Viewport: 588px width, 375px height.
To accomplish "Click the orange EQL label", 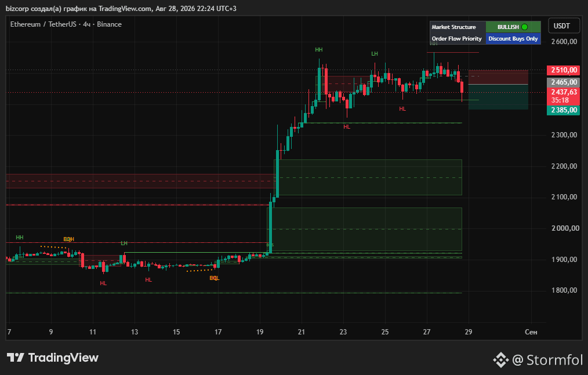I will coord(214,278).
